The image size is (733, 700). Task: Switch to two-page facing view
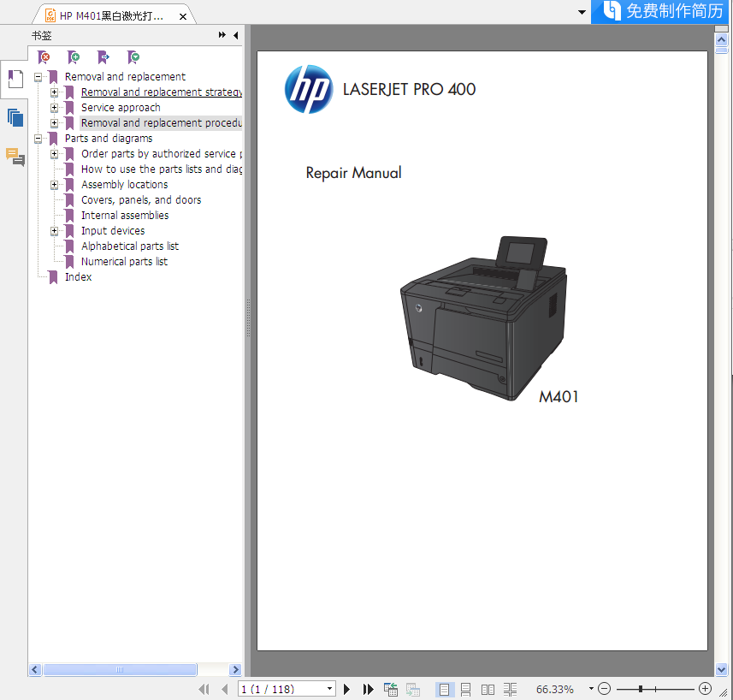point(488,689)
